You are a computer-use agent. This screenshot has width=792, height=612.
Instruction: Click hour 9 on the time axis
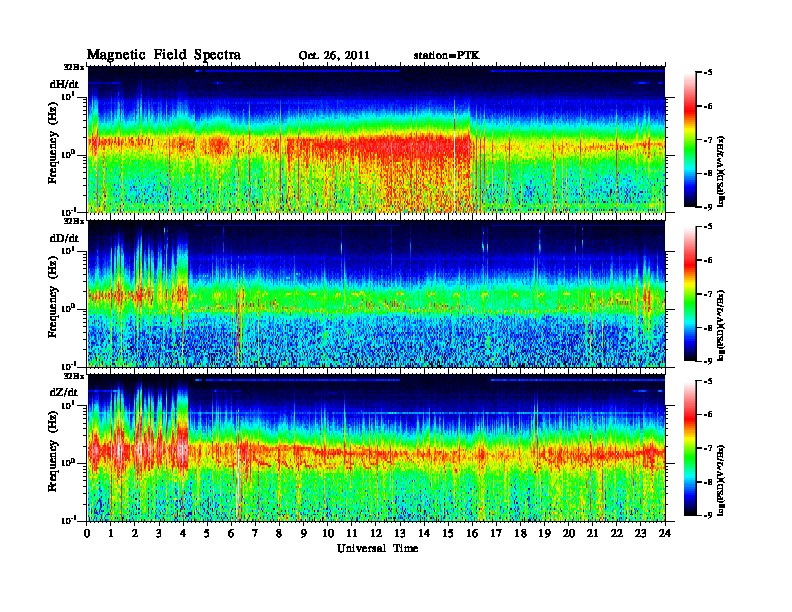click(304, 533)
